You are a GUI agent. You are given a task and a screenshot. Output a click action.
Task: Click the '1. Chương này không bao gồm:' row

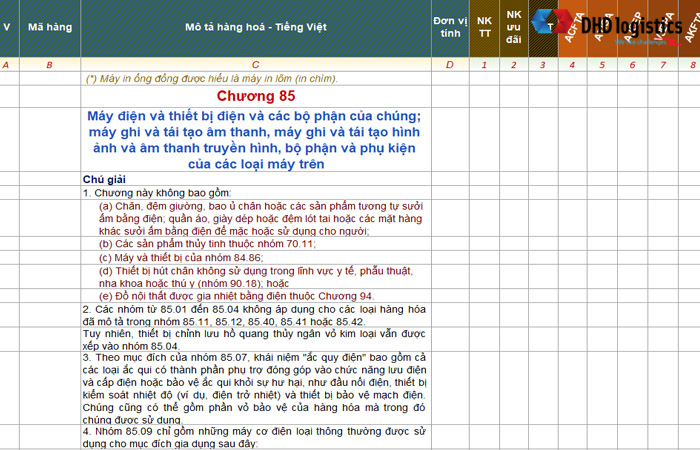pyautogui.click(x=256, y=193)
